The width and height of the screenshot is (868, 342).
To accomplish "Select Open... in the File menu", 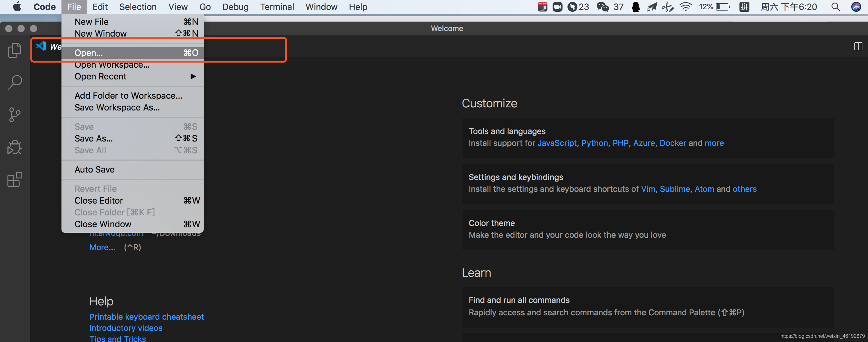I will [133, 53].
